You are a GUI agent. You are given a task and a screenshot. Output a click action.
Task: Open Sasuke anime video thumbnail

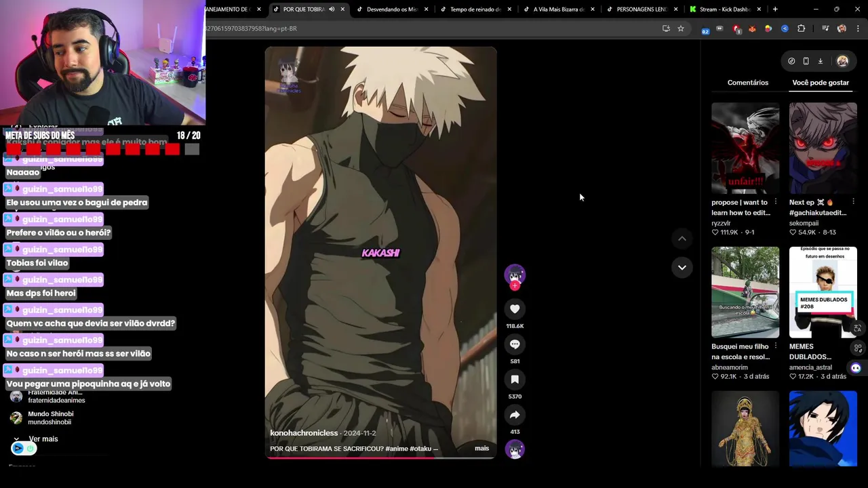click(x=823, y=428)
